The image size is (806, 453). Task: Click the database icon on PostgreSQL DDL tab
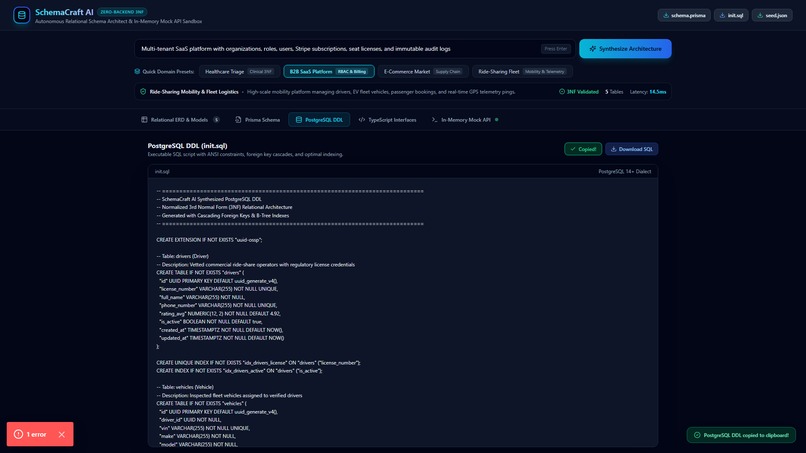tap(299, 120)
